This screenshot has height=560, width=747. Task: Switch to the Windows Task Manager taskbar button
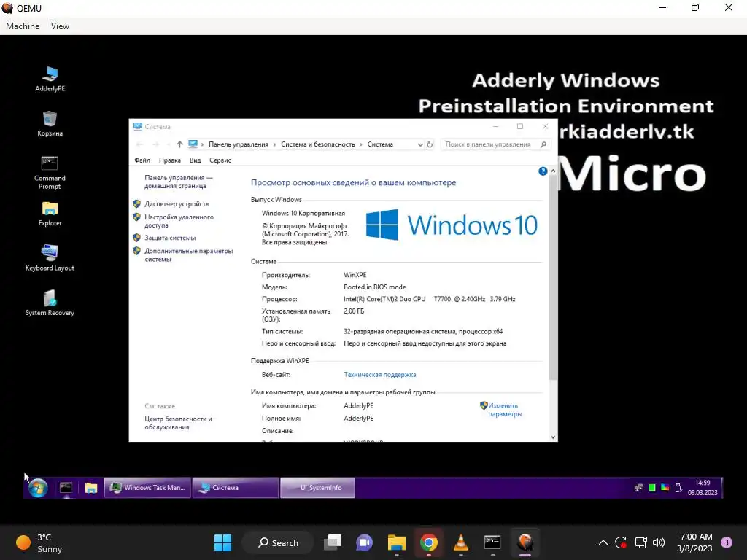147,488
